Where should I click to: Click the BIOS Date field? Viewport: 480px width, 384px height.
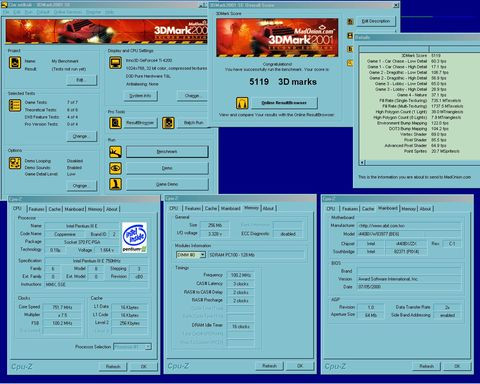tap(409, 287)
